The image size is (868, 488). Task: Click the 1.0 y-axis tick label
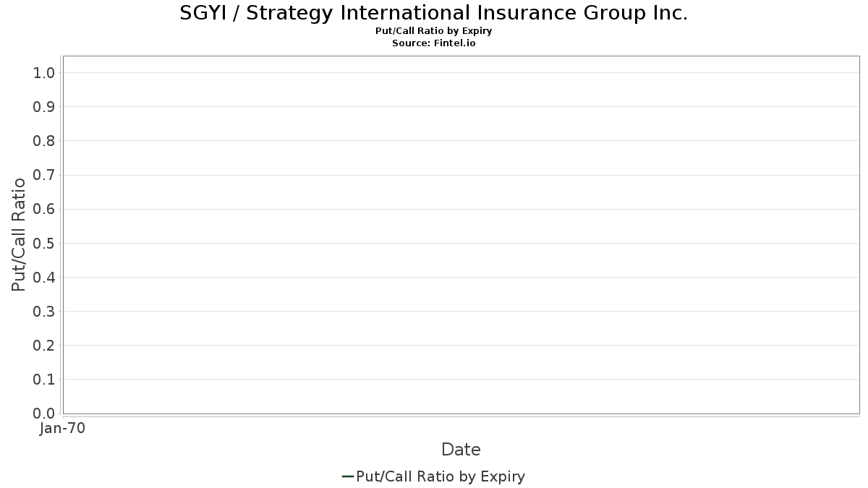pos(44,73)
